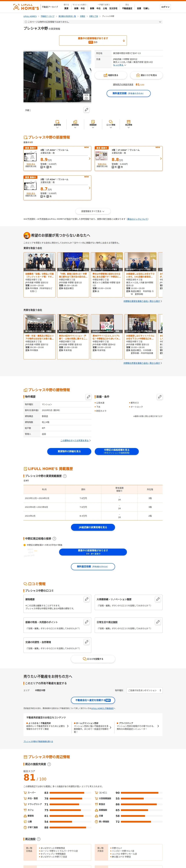Click the 地図を見る button
The width and height of the screenshot is (186, 868).
point(111,75)
